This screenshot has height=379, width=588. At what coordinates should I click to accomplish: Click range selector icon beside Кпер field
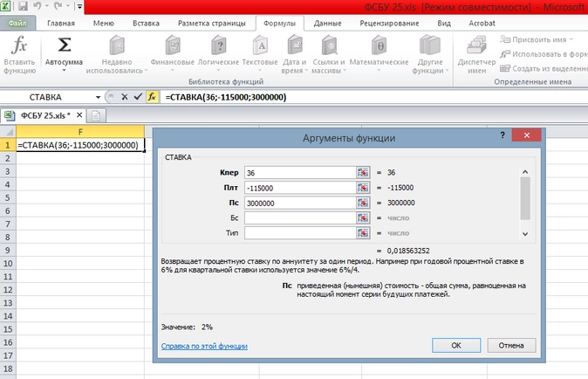coord(363,173)
